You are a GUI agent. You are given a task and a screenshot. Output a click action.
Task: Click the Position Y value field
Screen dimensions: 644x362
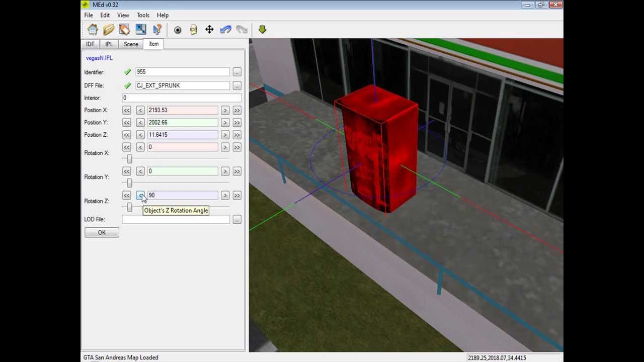[182, 122]
